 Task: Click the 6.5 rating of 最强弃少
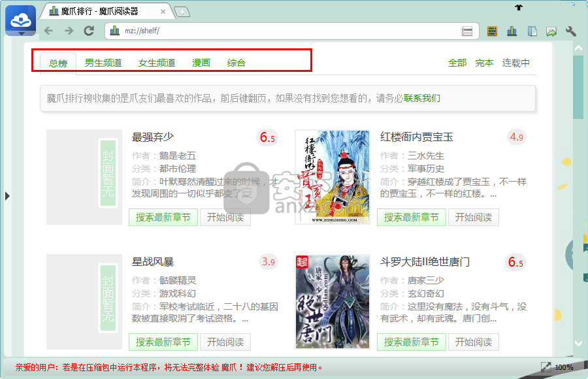point(268,138)
